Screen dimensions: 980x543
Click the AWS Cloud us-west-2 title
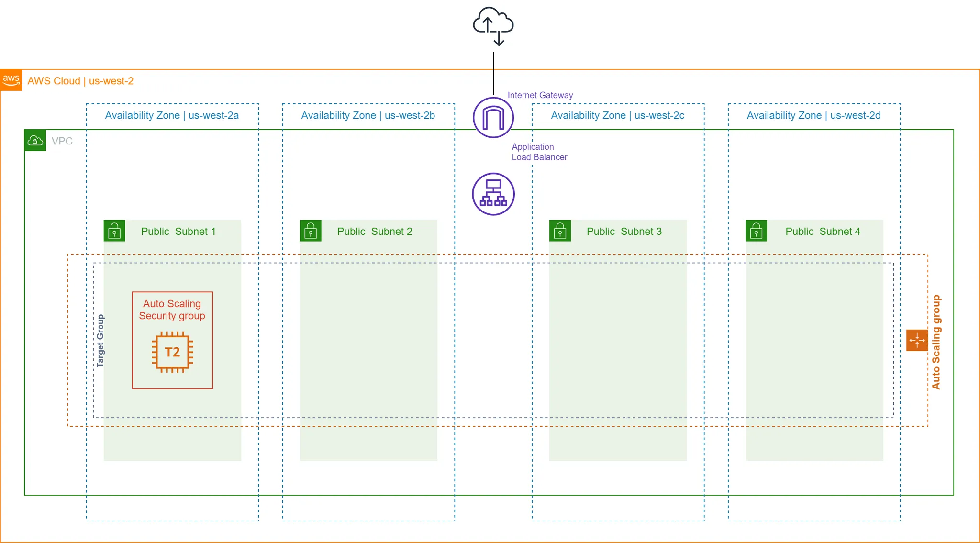[80, 81]
